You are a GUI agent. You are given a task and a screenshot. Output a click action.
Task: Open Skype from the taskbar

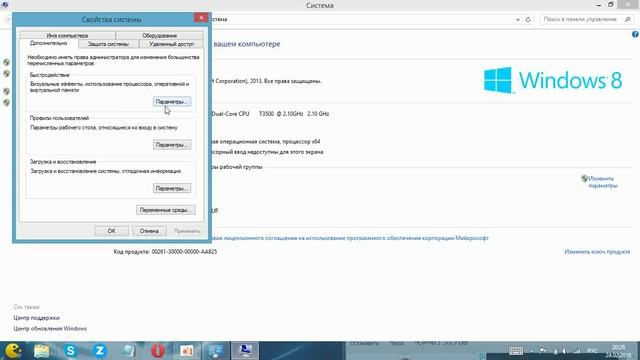coord(70,351)
